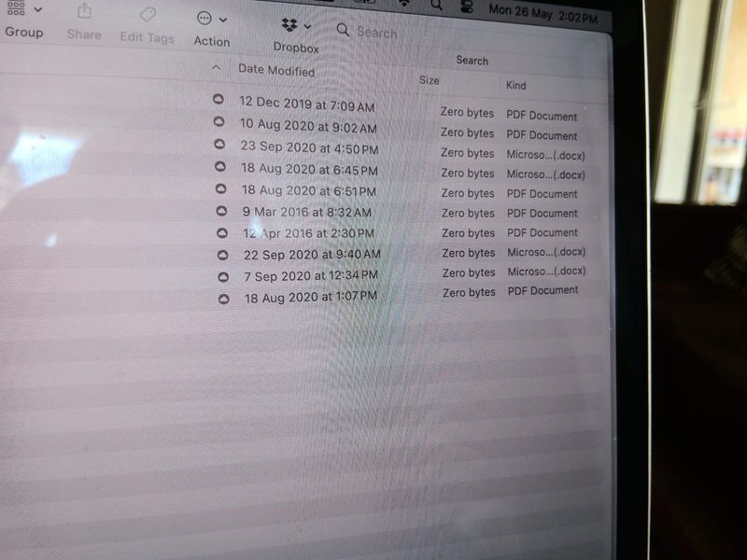Click the magnifier icon in the Finder search field
747x560 pixels.
pyautogui.click(x=343, y=30)
